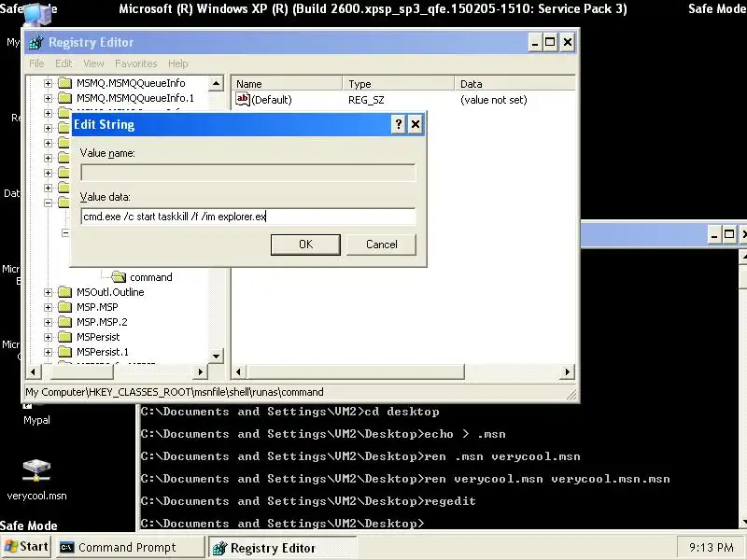The width and height of the screenshot is (747, 560).
Task: Expand the MSP.MSP key
Action: (48, 307)
